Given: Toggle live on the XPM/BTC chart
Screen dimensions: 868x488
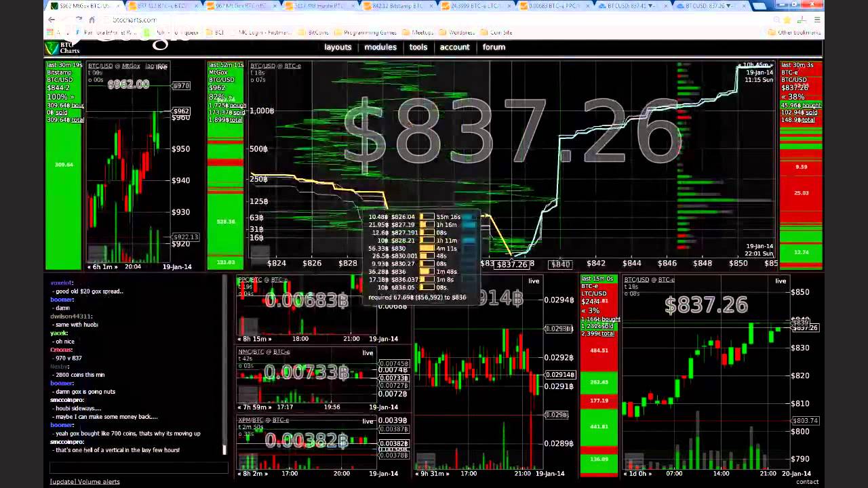Looking at the screenshot, I should click(368, 421).
